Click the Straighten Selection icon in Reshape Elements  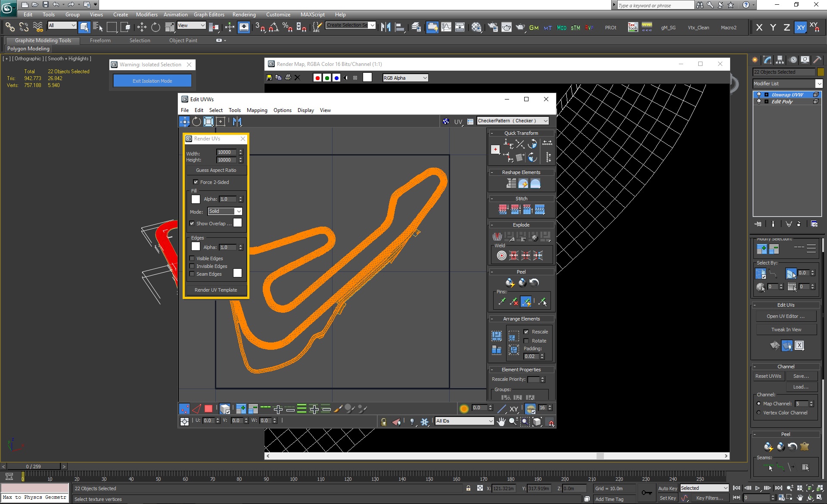coord(511,184)
